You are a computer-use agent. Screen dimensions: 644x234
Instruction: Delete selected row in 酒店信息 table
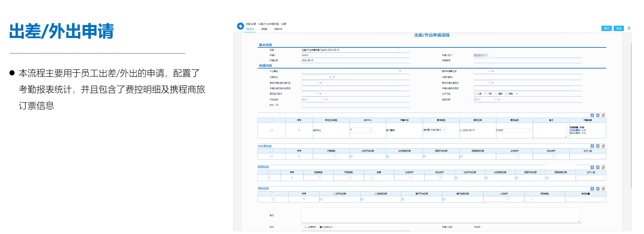click(598, 189)
